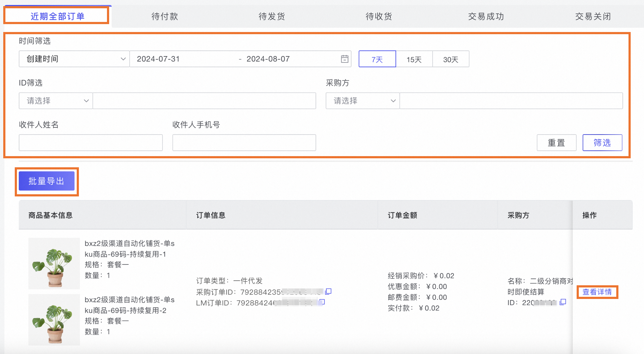Open the date range calendar icon

[x=345, y=59]
